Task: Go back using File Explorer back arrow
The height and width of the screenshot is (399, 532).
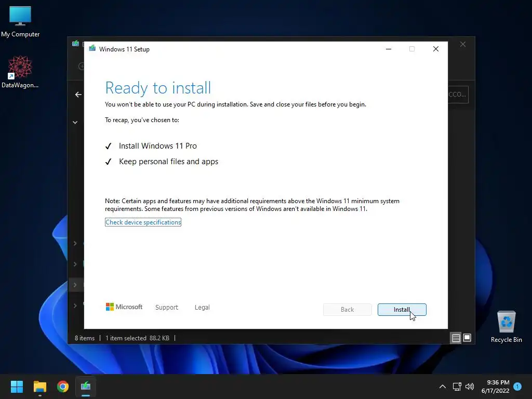Action: click(x=78, y=95)
